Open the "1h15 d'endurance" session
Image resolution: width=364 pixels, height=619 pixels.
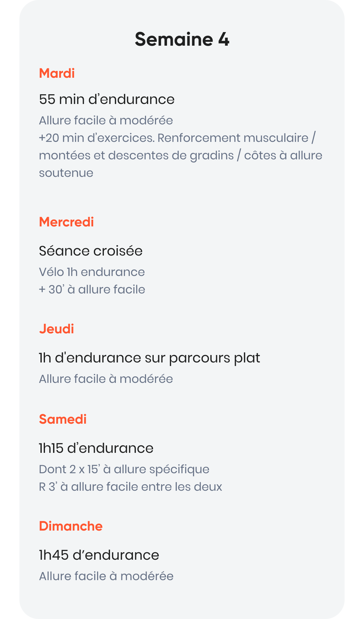[96, 448]
